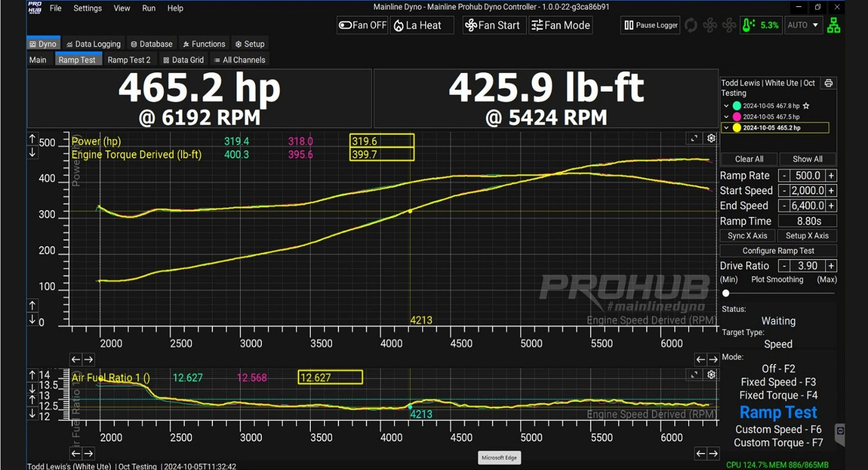
Task: Click the humidity temperature 5.3% indicator
Action: click(x=761, y=25)
